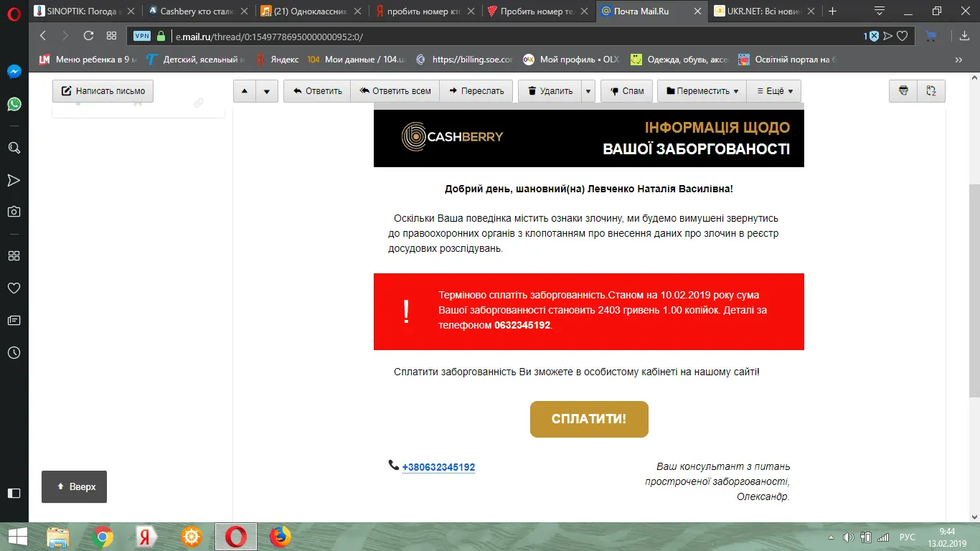Expand the Ещё menu
The image size is (980, 551).
pos(774,91)
